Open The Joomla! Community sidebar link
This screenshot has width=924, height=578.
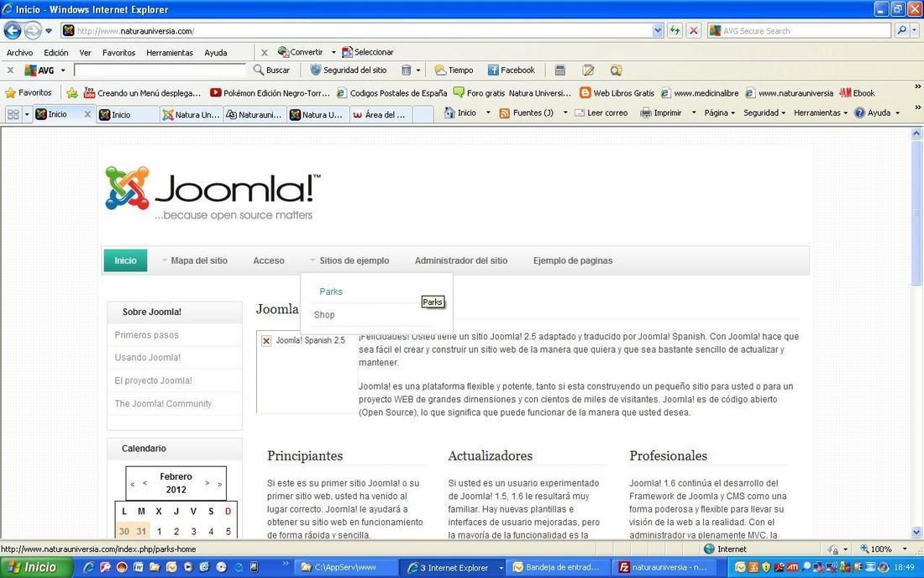163,403
